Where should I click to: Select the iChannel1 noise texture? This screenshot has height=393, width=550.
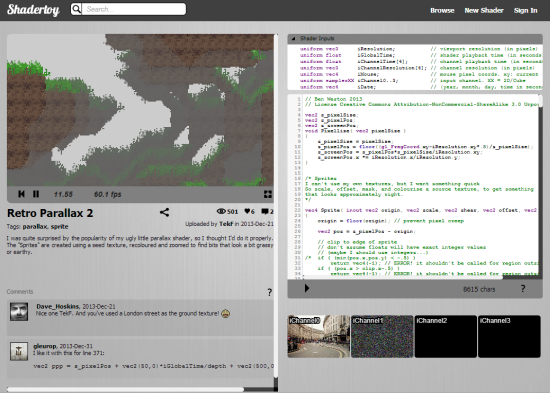click(382, 336)
